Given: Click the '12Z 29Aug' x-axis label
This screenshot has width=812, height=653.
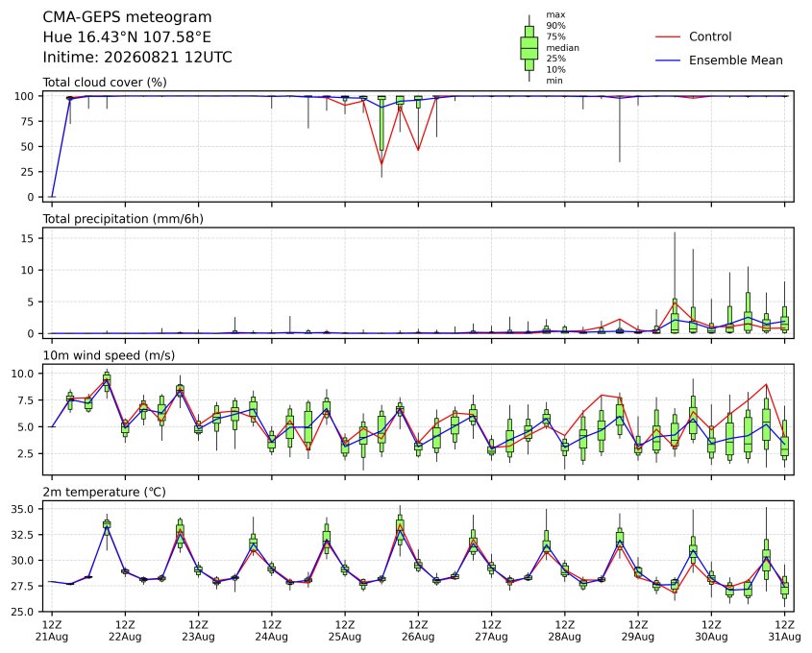Looking at the screenshot, I should (x=638, y=631).
